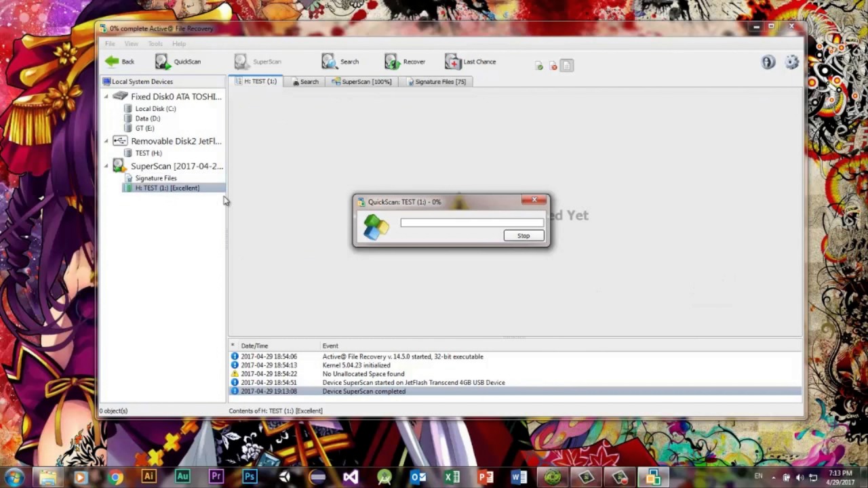Collapse the Removable Disk2 JetFl... node
868x488 pixels.
106,141
